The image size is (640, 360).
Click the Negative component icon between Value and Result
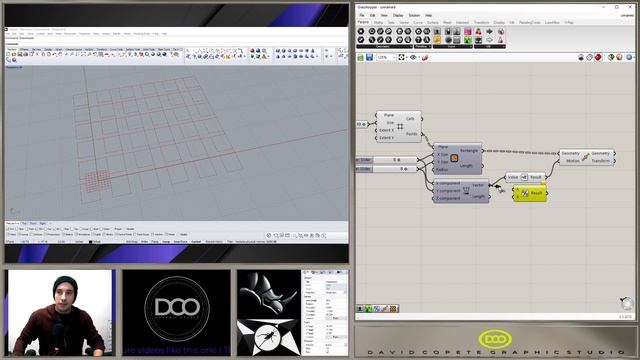[x=524, y=177]
